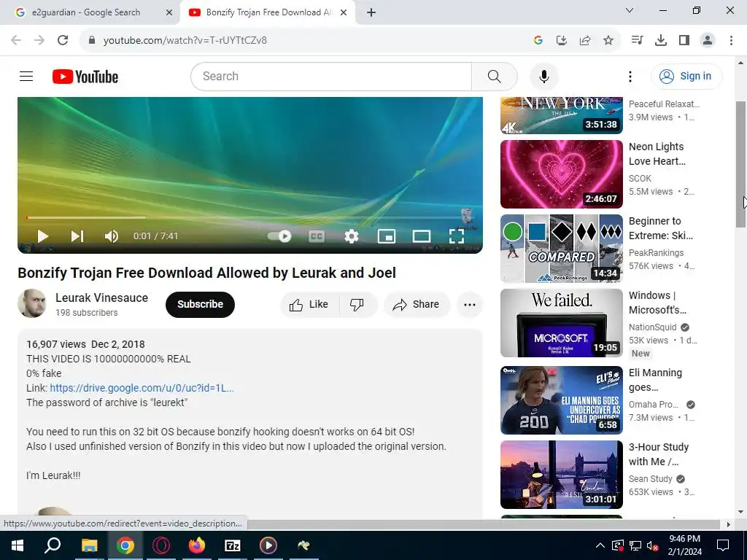This screenshot has height=560, width=747.
Task: Open YouTube settings three-dot menu
Action: (x=630, y=76)
